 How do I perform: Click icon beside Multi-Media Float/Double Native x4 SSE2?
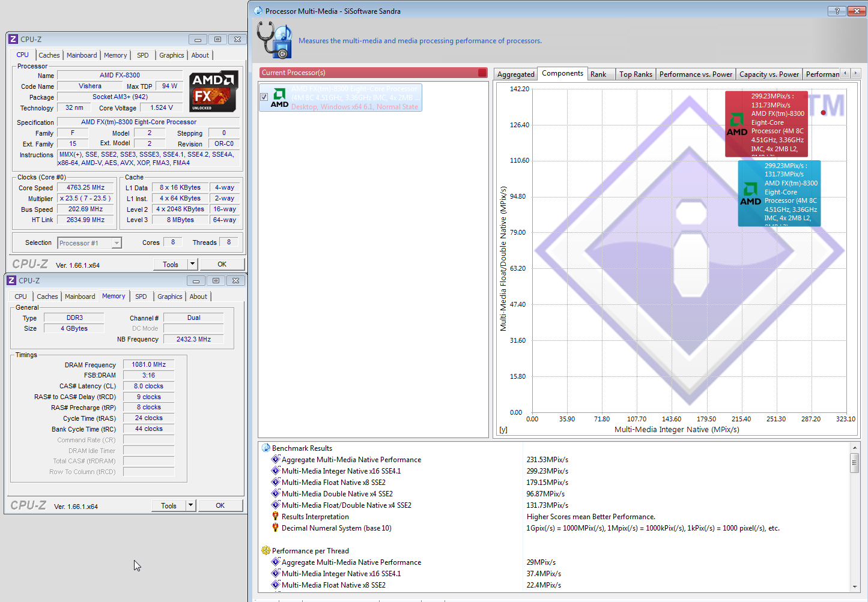(276, 505)
